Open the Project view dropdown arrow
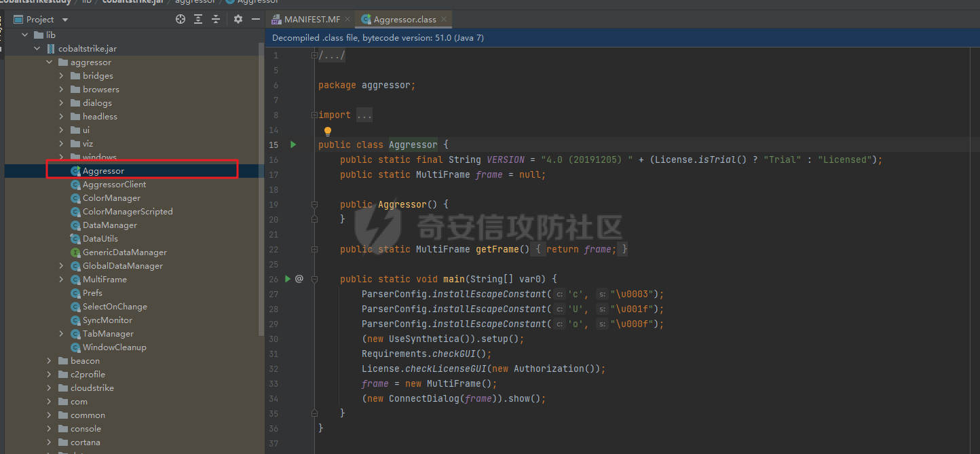 pyautogui.click(x=65, y=20)
